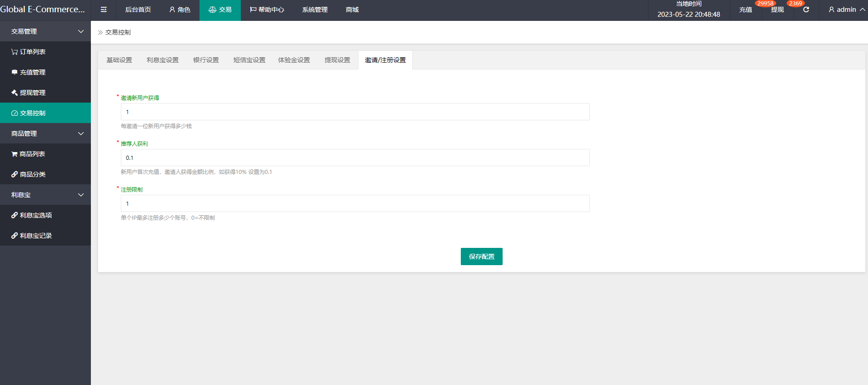The height and width of the screenshot is (385, 868).
Task: Switch to the 基础设置 tab
Action: click(119, 60)
